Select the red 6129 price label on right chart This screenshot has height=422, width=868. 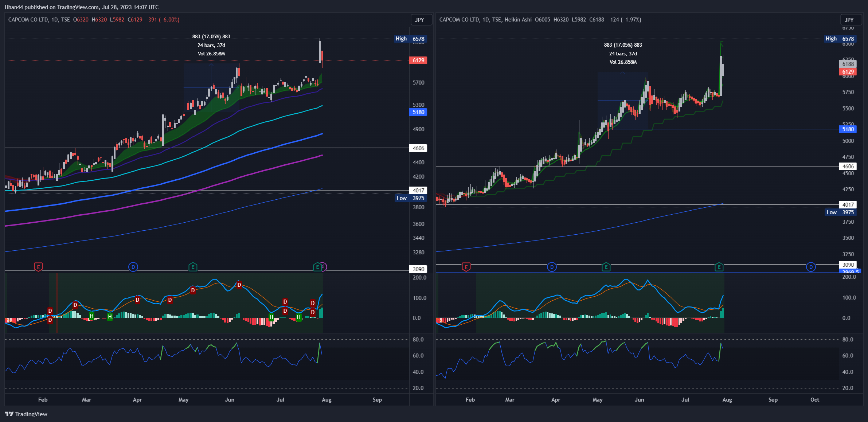coord(848,72)
